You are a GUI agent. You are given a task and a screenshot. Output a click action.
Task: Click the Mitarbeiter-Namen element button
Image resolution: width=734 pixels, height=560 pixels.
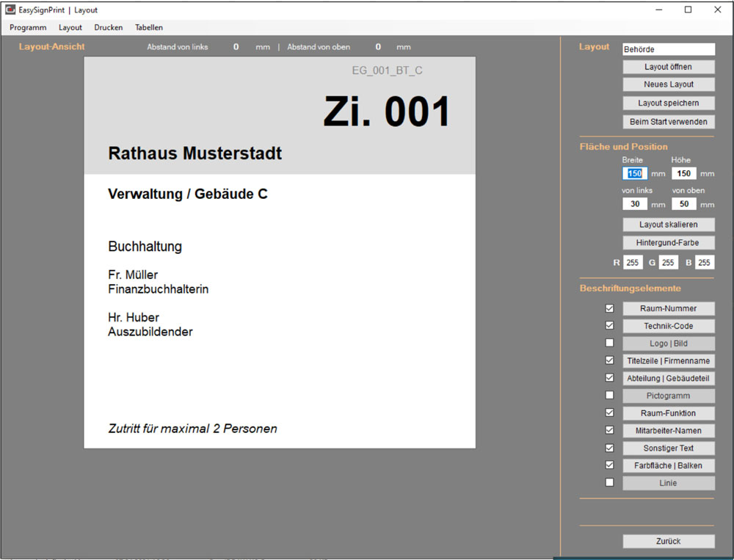(668, 431)
